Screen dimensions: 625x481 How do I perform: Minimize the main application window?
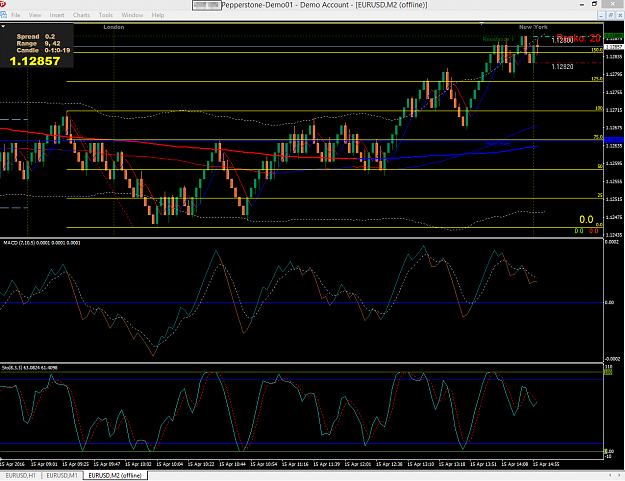[x=582, y=4]
